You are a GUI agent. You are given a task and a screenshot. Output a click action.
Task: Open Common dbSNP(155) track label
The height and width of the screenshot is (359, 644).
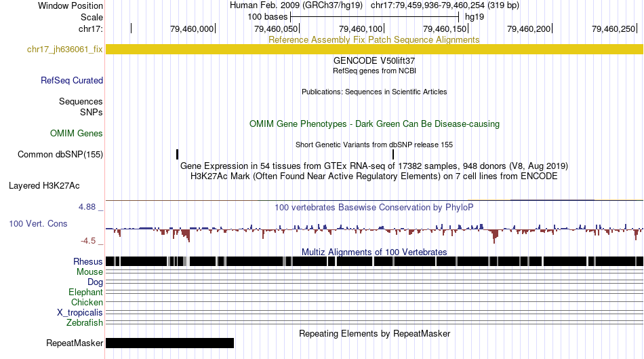point(60,155)
